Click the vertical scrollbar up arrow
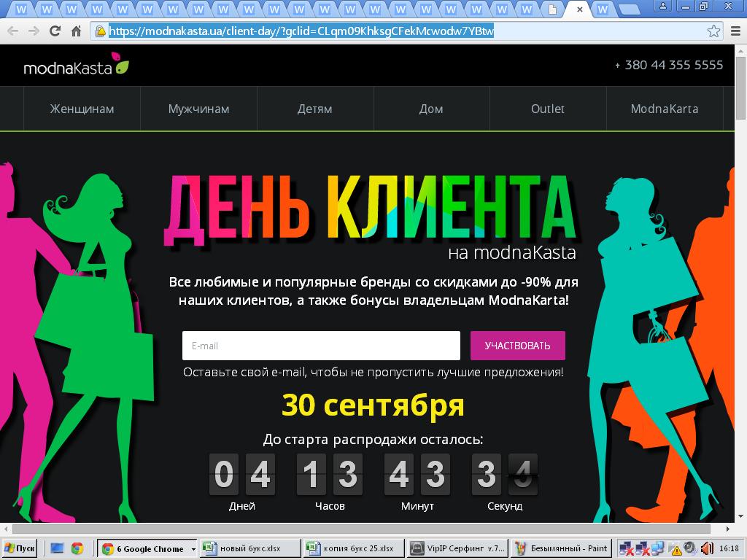This screenshot has height=560, width=747. 741,50
